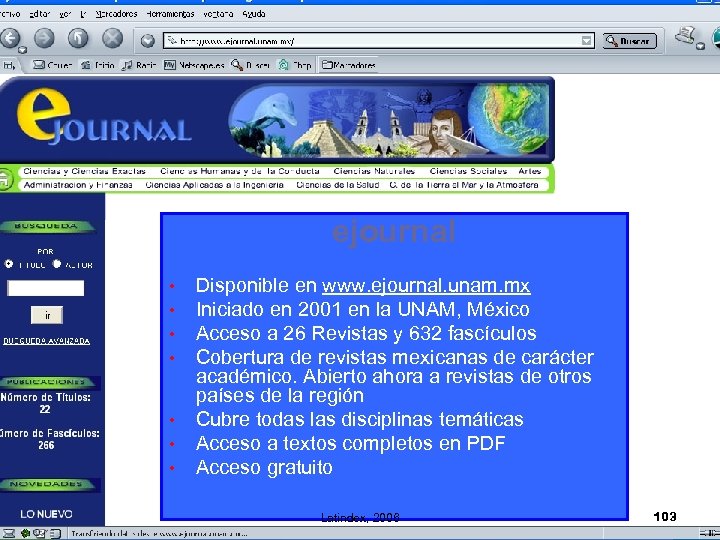
Task: Click the Netscape.es bookmark
Action: pos(194,65)
